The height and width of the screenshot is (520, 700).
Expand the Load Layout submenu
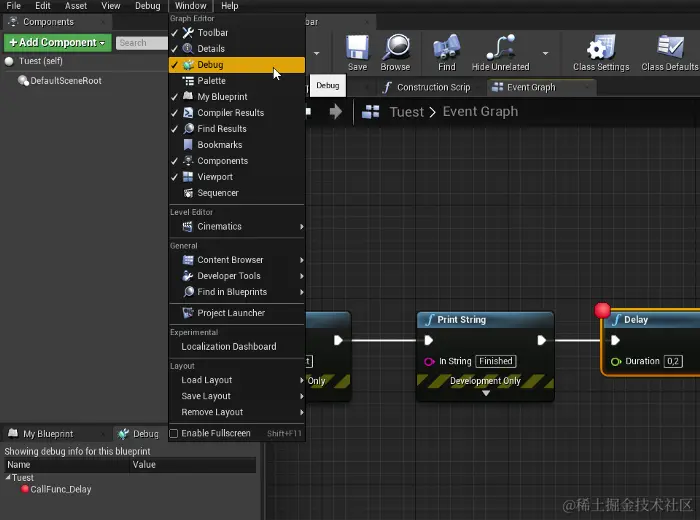tap(237, 380)
